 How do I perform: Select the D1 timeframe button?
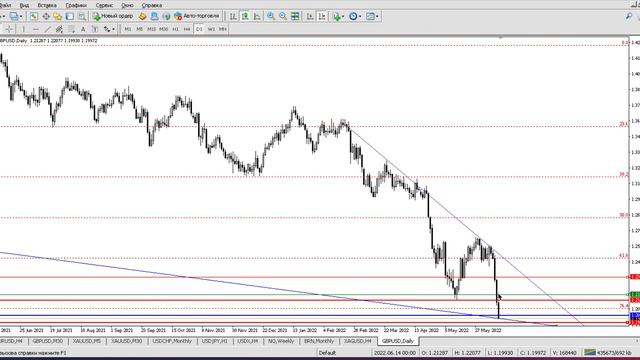(x=199, y=29)
